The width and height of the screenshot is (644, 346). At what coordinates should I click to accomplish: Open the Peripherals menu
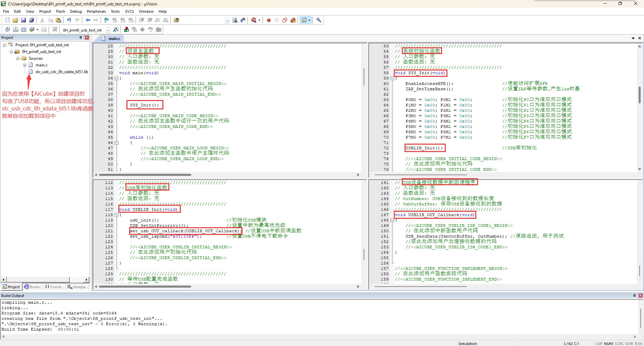[96, 11]
